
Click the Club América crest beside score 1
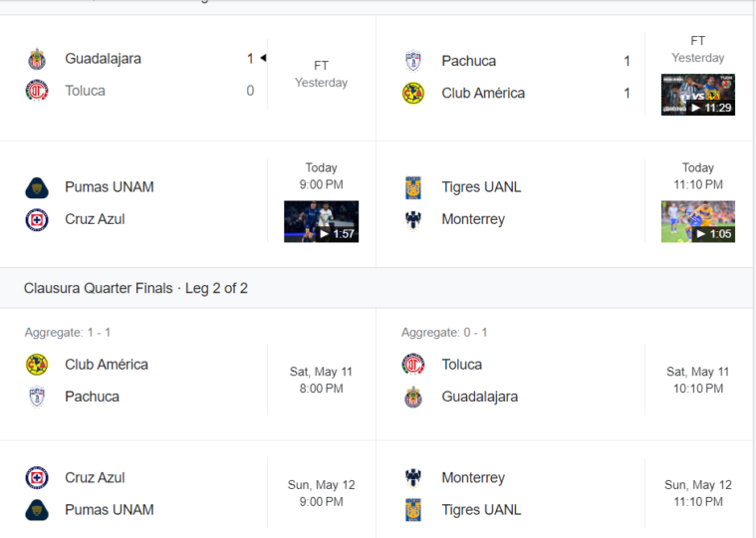pyautogui.click(x=413, y=93)
